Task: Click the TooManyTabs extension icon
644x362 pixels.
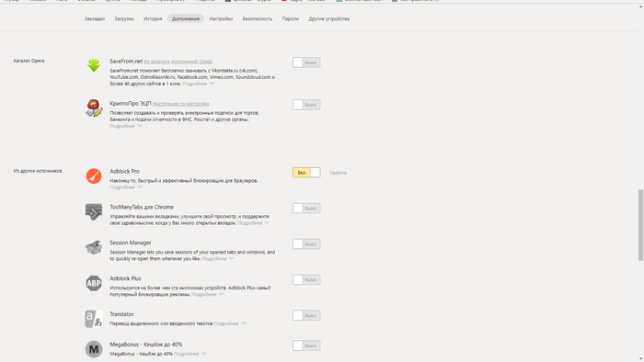Action: (94, 211)
